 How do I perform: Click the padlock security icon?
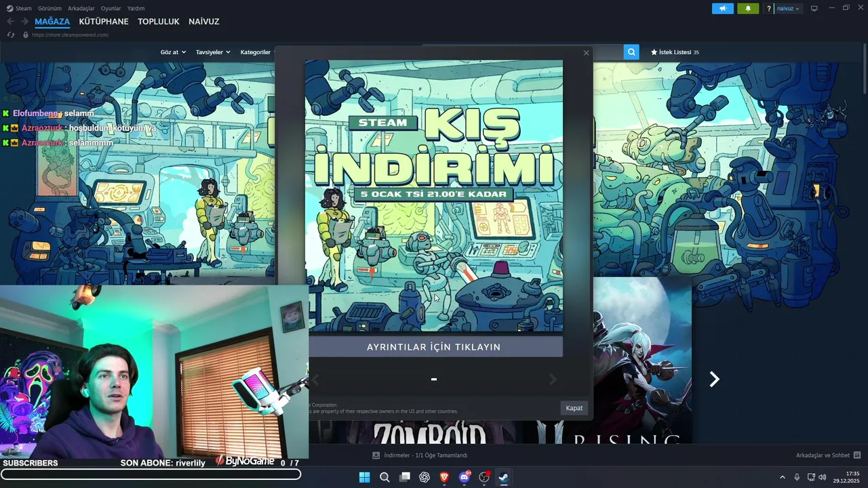tap(26, 35)
